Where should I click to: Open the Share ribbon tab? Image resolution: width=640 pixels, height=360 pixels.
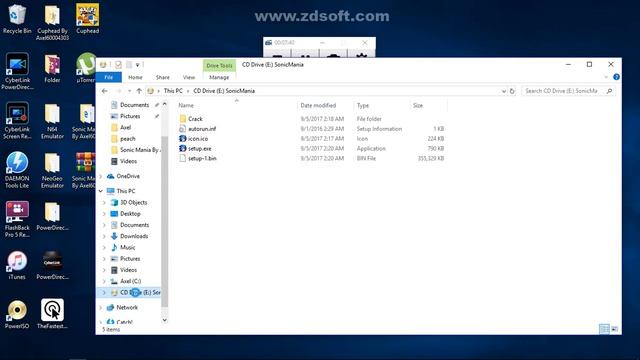pos(162,77)
